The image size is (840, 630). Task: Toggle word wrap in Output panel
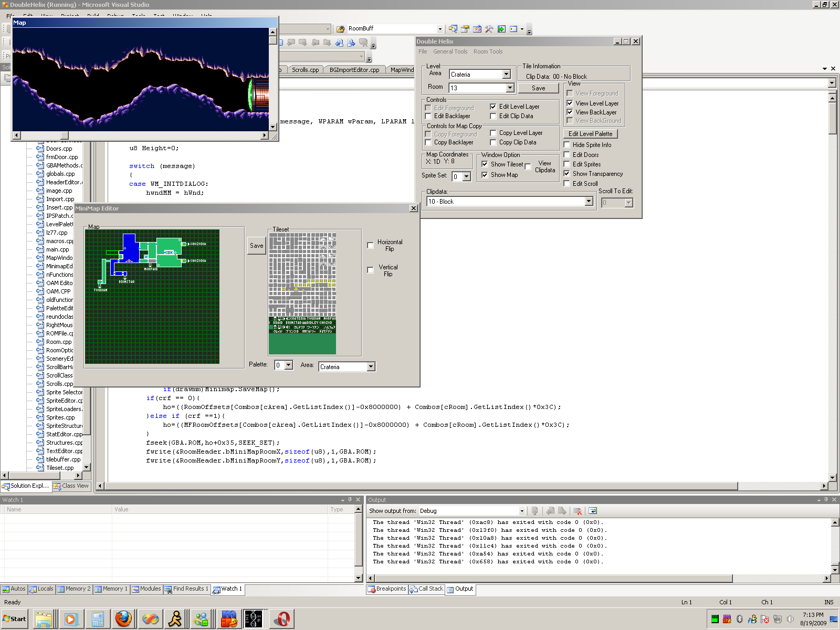(593, 511)
